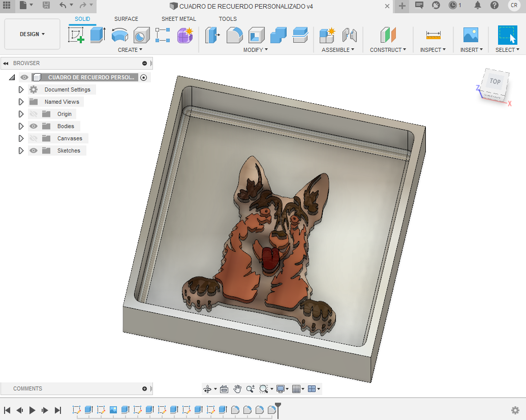Select the Extrude tool
The width and height of the screenshot is (526, 420).
point(98,35)
